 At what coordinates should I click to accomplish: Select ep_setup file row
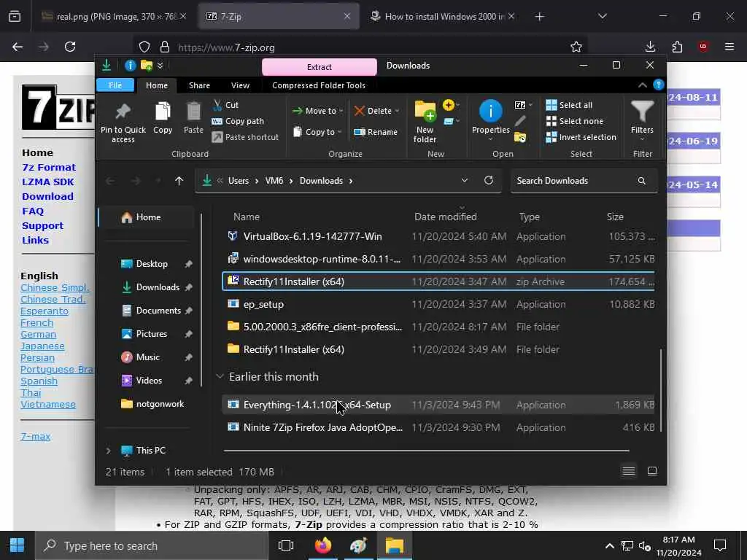coord(438,304)
